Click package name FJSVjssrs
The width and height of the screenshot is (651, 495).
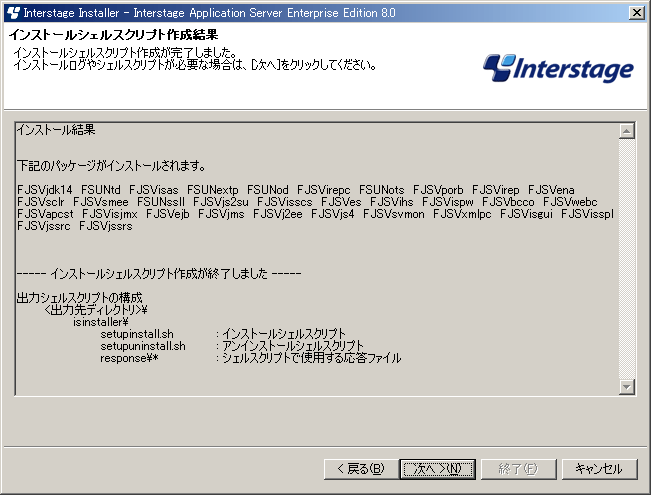point(105,226)
